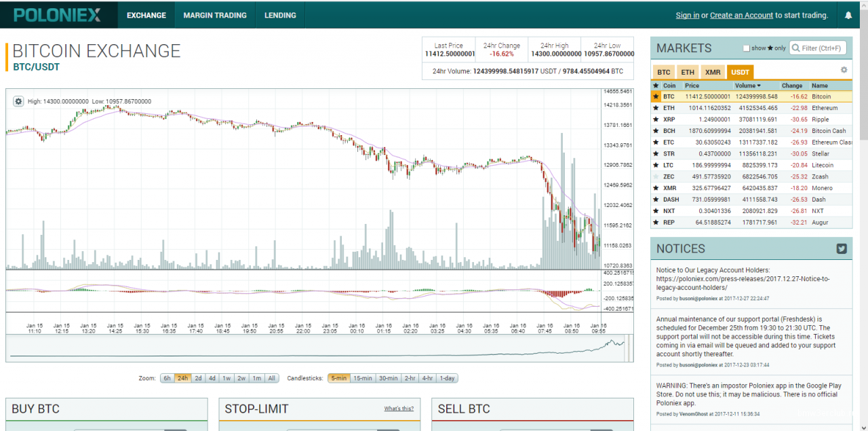Set chart zoom to 24h
The image size is (868, 431).
[x=182, y=378]
